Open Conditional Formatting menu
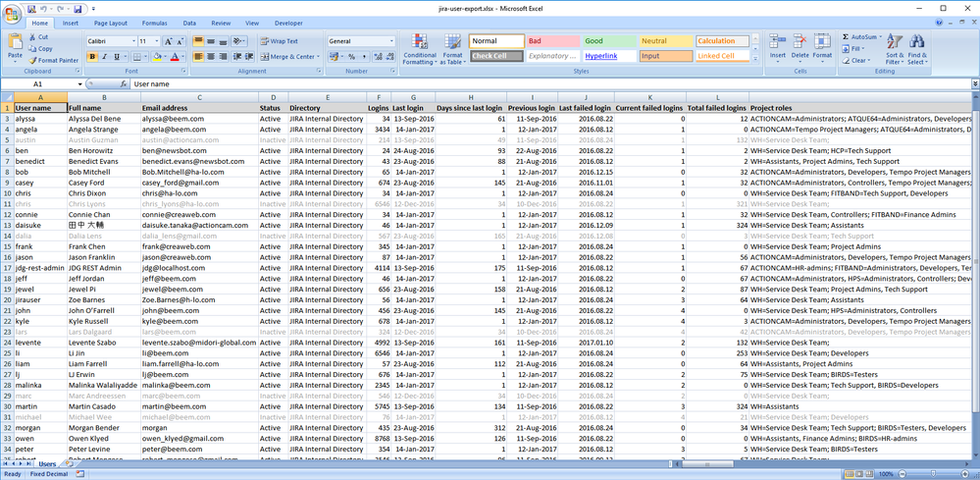 [420, 49]
